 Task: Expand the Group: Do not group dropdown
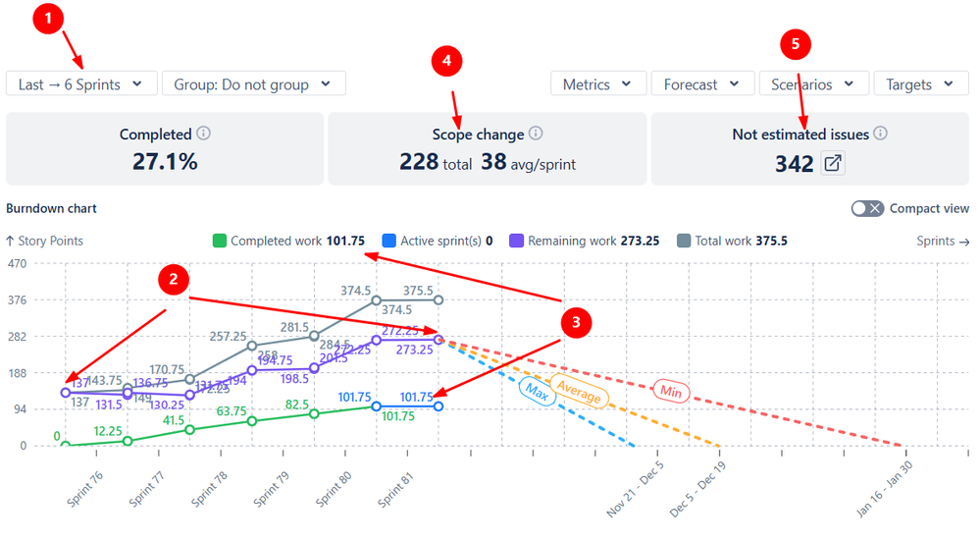pos(253,84)
